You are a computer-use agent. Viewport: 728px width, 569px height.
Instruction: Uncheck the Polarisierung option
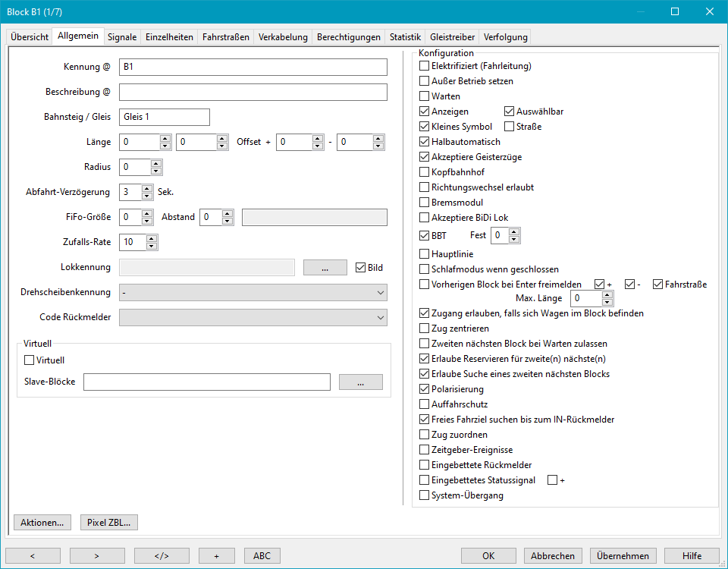point(425,389)
